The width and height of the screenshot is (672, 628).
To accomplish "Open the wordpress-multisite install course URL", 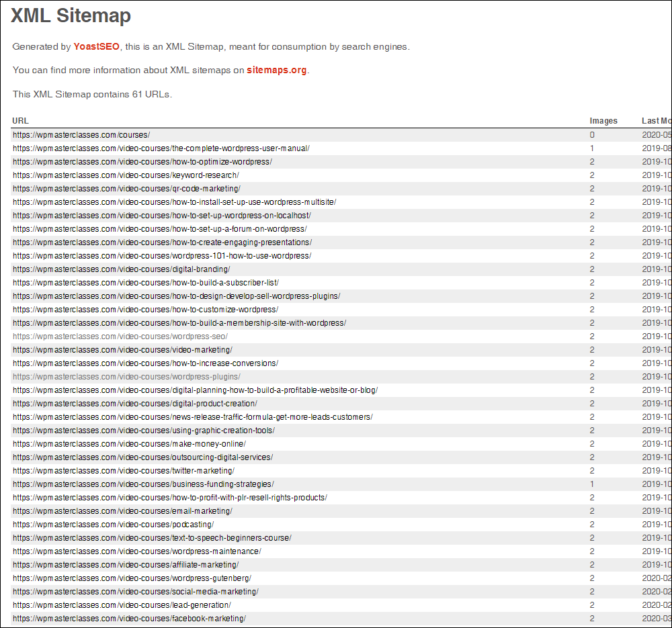I will tap(175, 202).
